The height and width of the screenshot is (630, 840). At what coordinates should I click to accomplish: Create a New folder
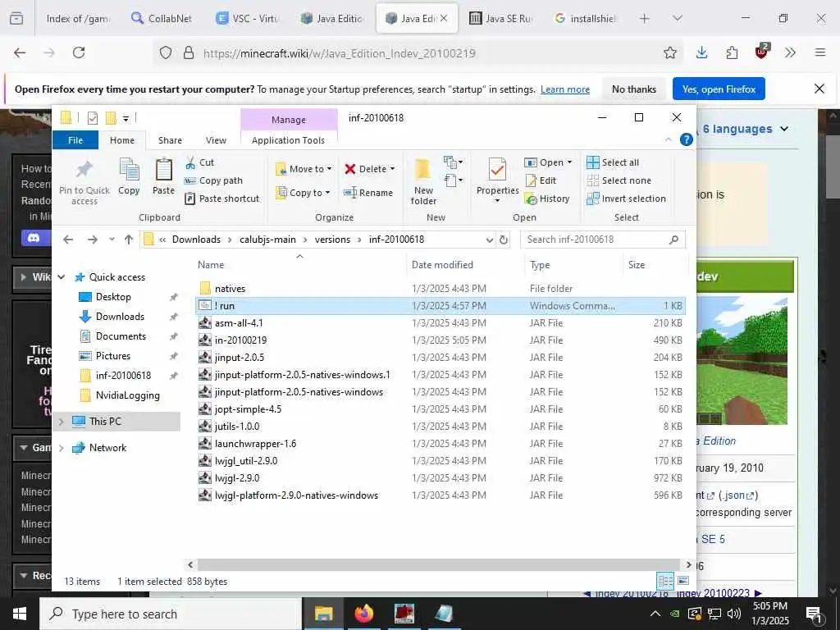[423, 181]
